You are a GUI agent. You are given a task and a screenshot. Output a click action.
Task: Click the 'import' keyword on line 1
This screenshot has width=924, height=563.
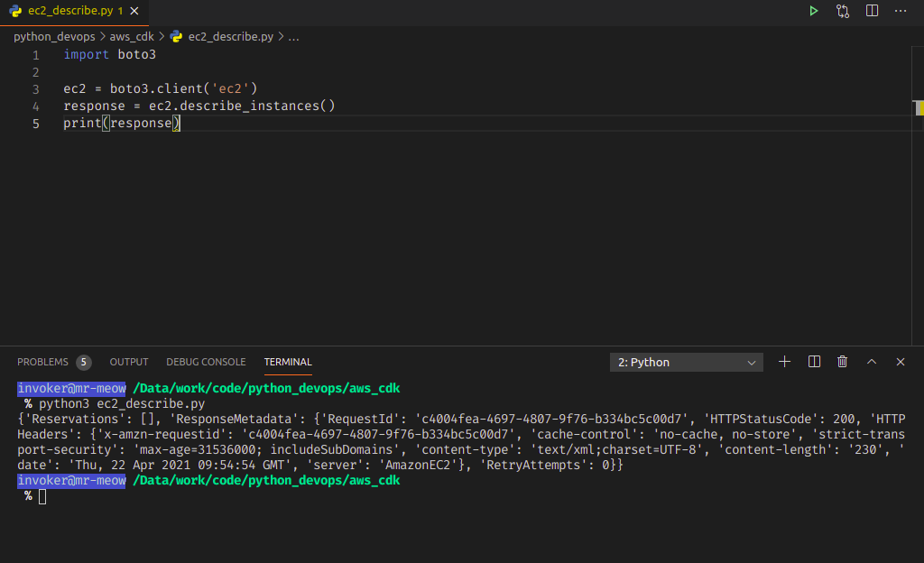pos(86,54)
